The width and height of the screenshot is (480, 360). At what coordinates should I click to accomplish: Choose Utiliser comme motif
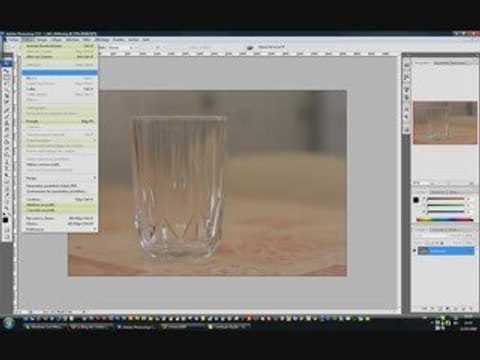(x=60, y=165)
